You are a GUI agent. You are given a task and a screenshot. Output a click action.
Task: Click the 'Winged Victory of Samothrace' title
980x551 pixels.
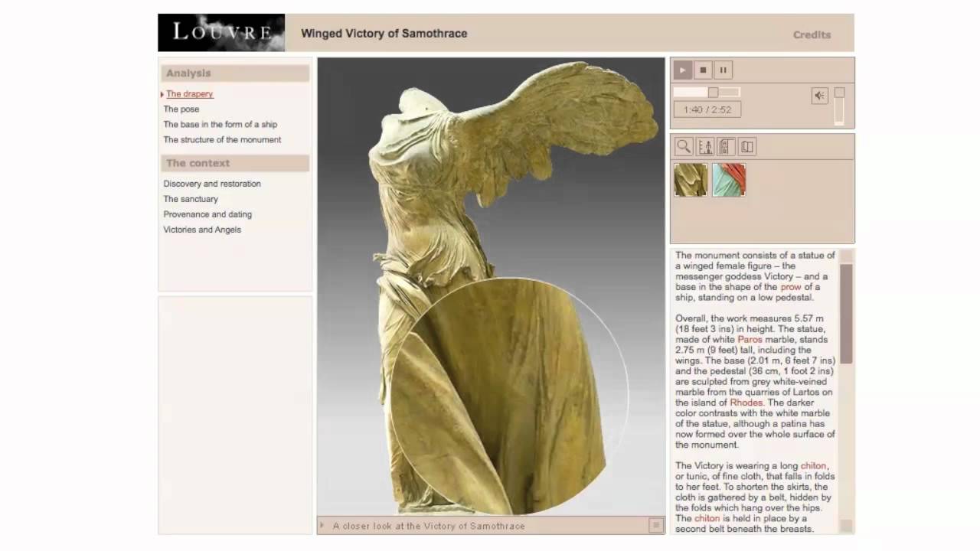click(384, 34)
